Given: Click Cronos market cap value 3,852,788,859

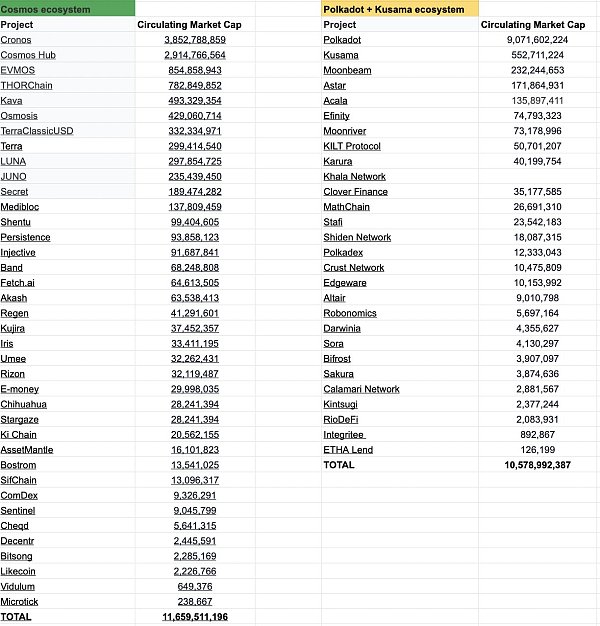Looking at the screenshot, I should pos(195,40).
